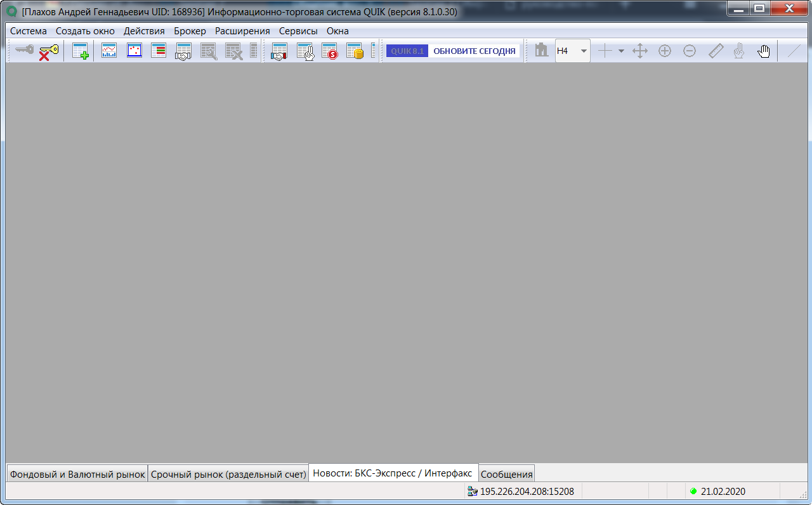Open the red-green quotes table icon
Image resolution: width=812 pixels, height=505 pixels.
159,51
